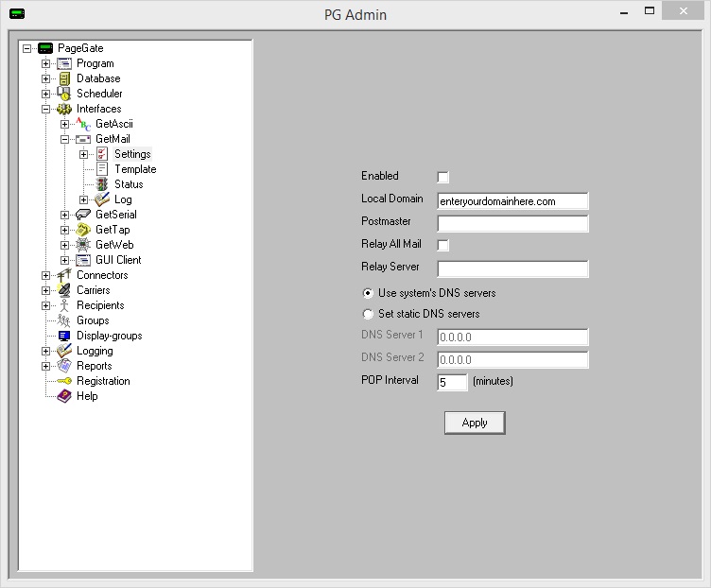Click the Apply button
The width and height of the screenshot is (711, 588).
[x=475, y=423]
